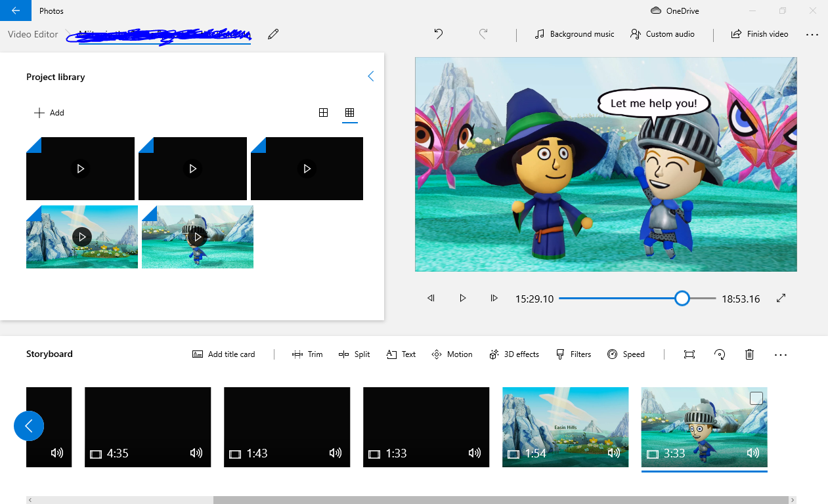Open Custom audio
This screenshot has height=504, width=828.
tap(663, 34)
